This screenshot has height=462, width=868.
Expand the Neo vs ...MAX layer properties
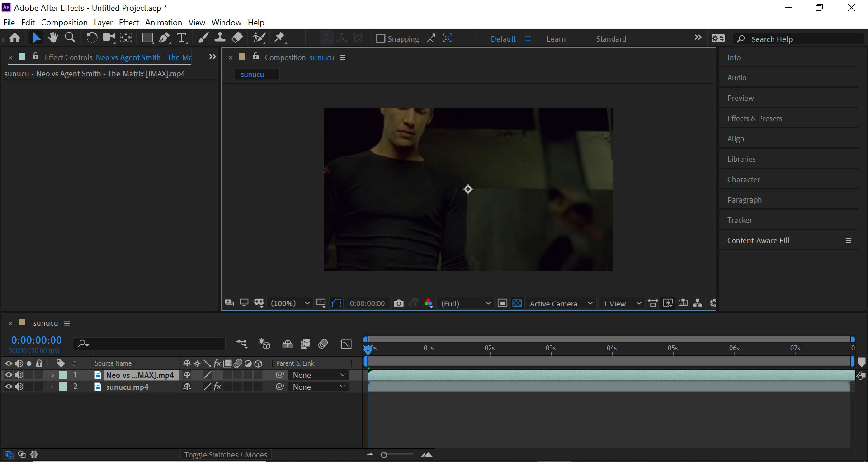(x=52, y=375)
